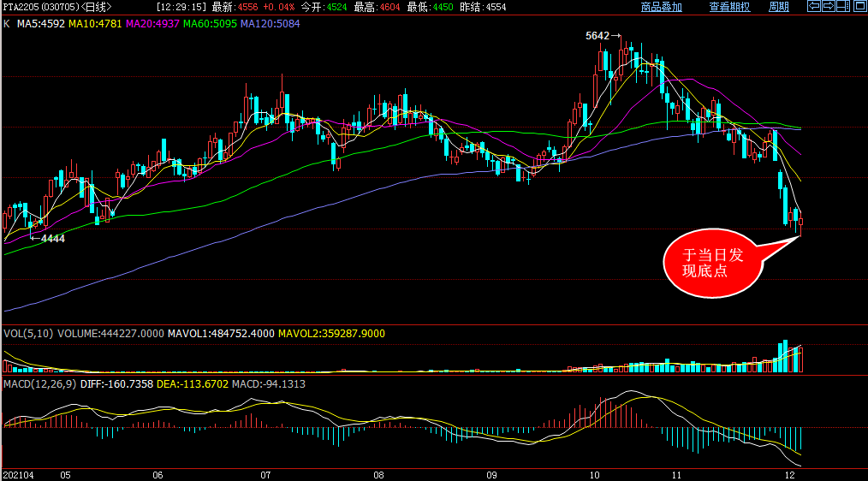Open the 查看期权 options link
This screenshot has height=481, width=868.
pyautogui.click(x=729, y=7)
